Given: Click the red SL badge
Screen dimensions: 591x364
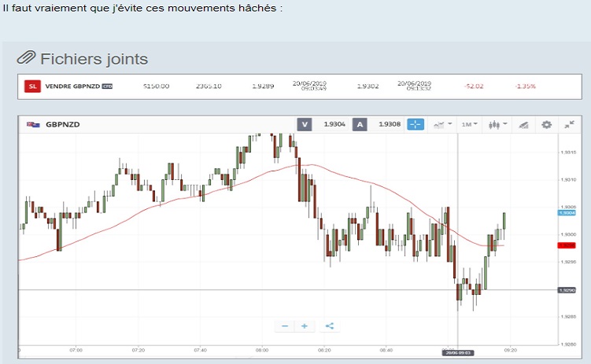Looking at the screenshot, I should tap(31, 86).
